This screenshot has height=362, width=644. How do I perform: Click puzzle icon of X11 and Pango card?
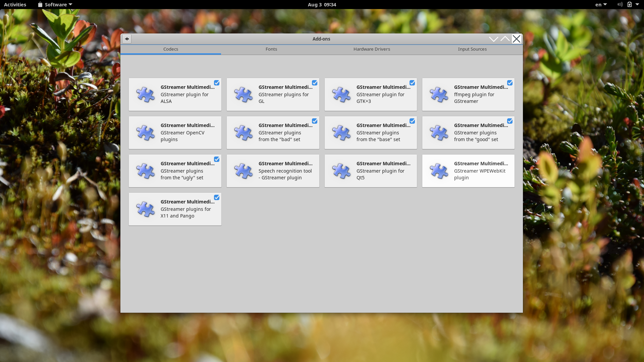point(145,209)
